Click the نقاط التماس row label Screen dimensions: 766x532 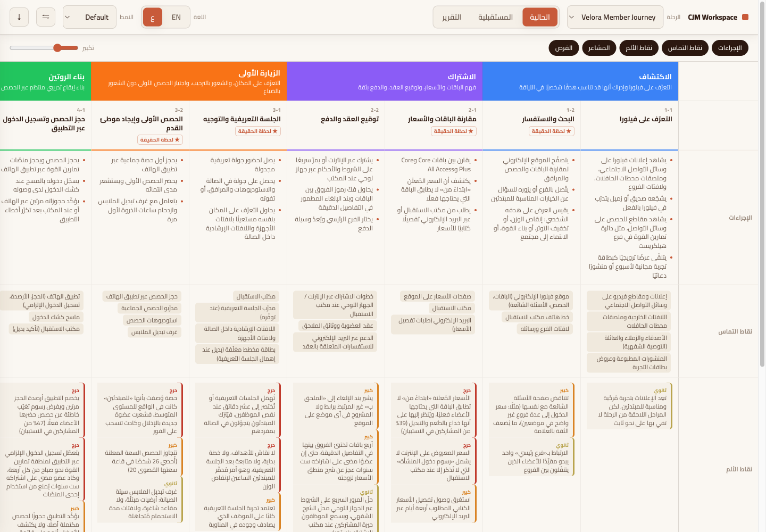(x=735, y=331)
